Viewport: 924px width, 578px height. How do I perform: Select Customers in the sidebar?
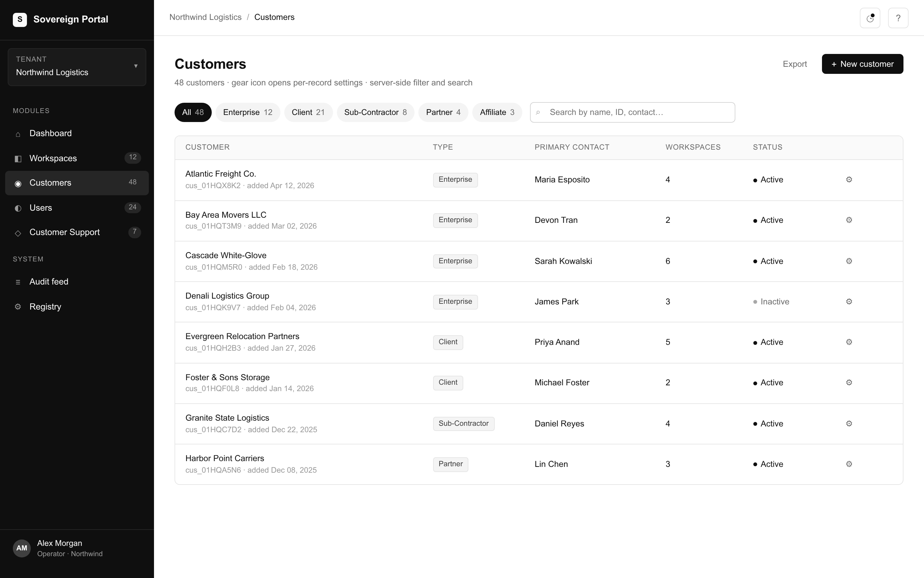point(77,183)
